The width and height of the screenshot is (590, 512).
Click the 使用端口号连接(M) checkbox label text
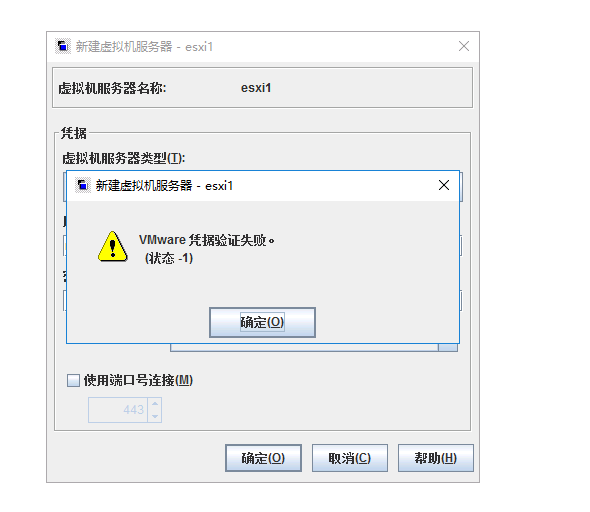138,380
